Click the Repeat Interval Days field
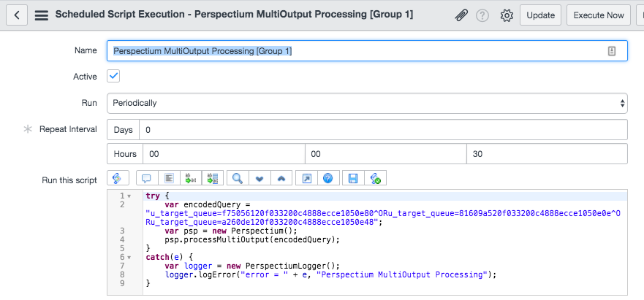 click(383, 130)
